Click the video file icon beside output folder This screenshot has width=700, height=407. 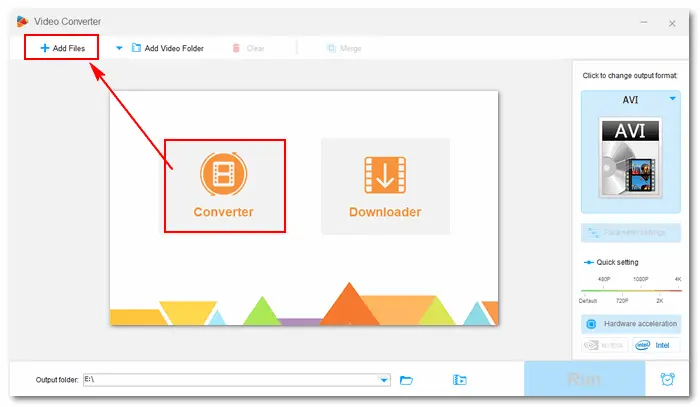459,380
